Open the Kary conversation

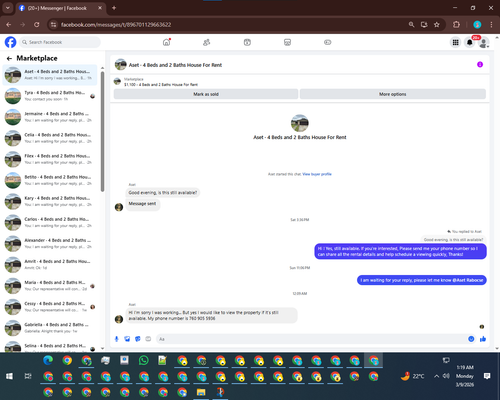[x=50, y=201]
